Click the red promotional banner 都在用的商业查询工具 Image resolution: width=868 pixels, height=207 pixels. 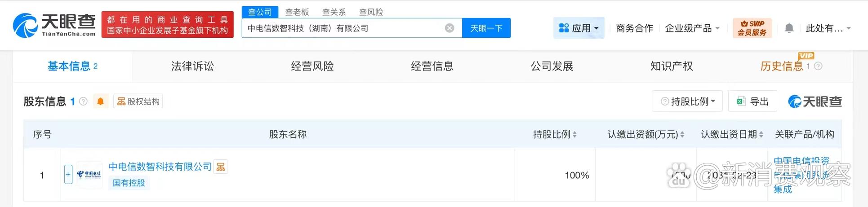tap(168, 25)
